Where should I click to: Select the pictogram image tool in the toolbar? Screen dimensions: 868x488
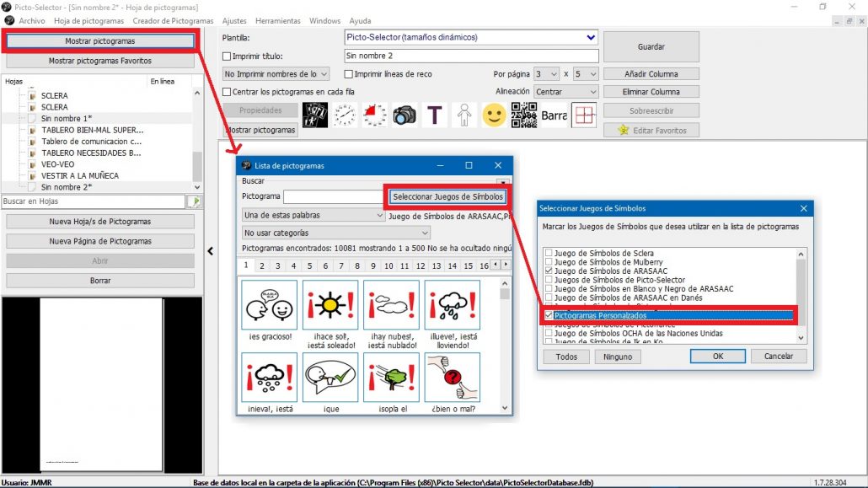tap(315, 114)
